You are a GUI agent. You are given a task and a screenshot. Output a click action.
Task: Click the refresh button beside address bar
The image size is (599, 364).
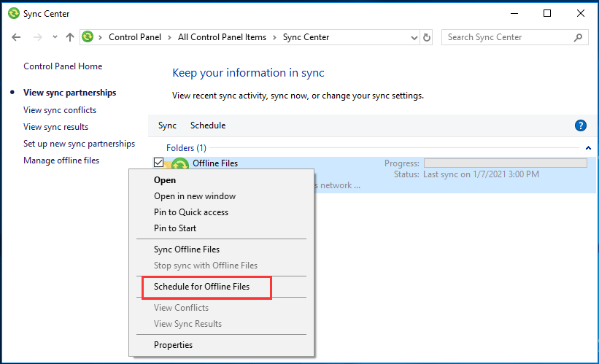(427, 37)
